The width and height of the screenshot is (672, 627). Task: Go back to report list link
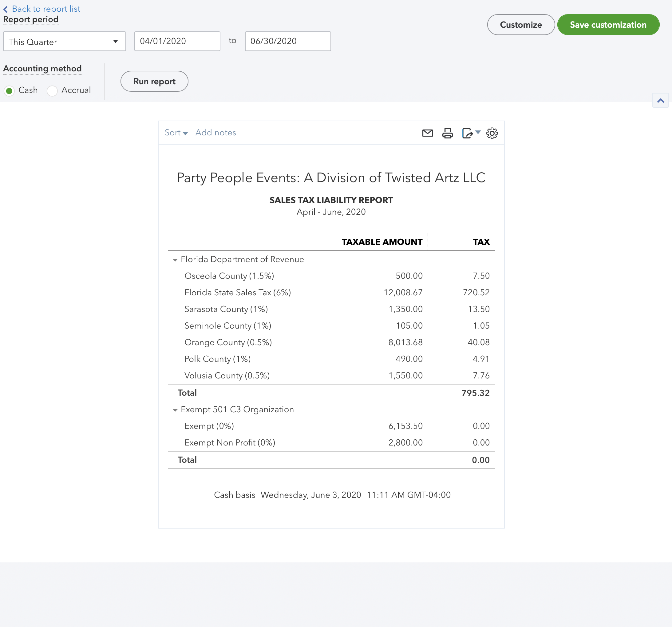(x=46, y=9)
